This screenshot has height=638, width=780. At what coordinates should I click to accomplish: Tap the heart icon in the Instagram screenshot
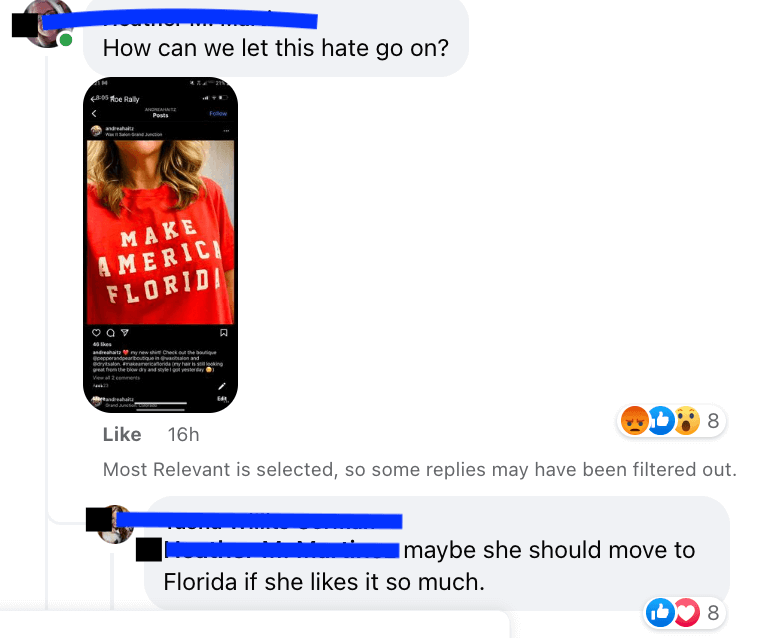tap(97, 333)
